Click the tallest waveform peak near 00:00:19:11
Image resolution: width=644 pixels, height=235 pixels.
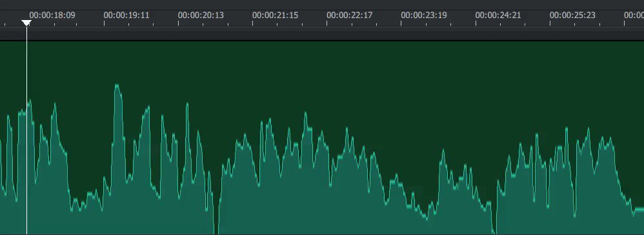tap(117, 87)
